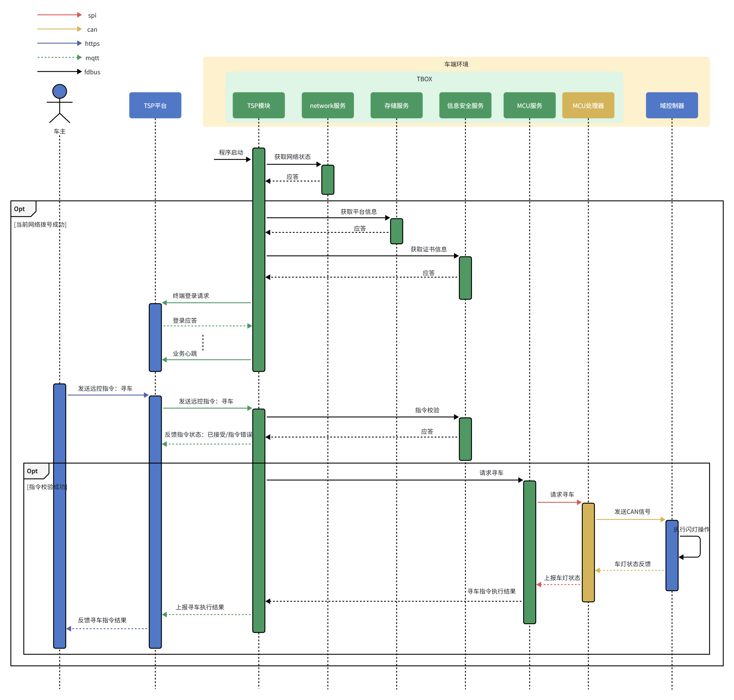Viewport: 734px width, 700px height.
Task: Select the yellow MCU处理器 activation bar
Action: (x=588, y=552)
